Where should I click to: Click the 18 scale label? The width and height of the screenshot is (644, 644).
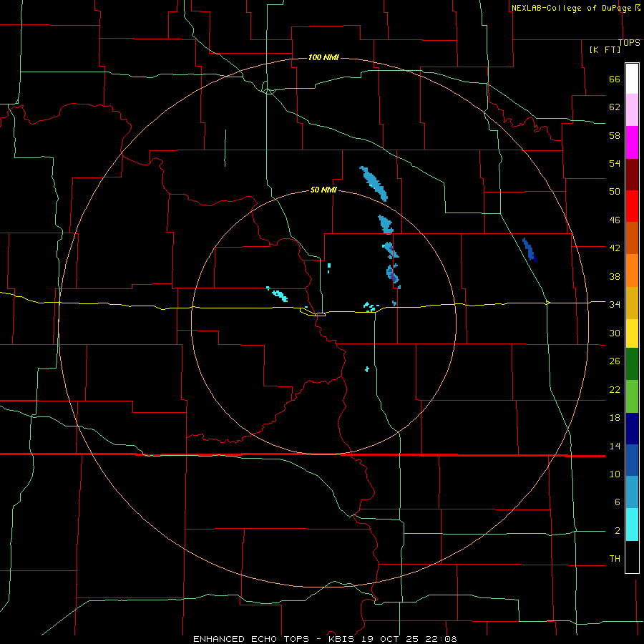coord(615,418)
